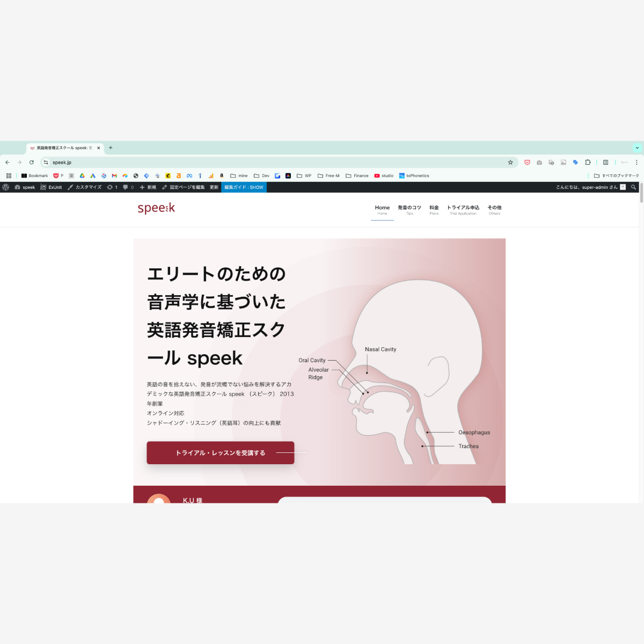Open the ExUnit admin menu
The height and width of the screenshot is (644, 644).
point(51,187)
